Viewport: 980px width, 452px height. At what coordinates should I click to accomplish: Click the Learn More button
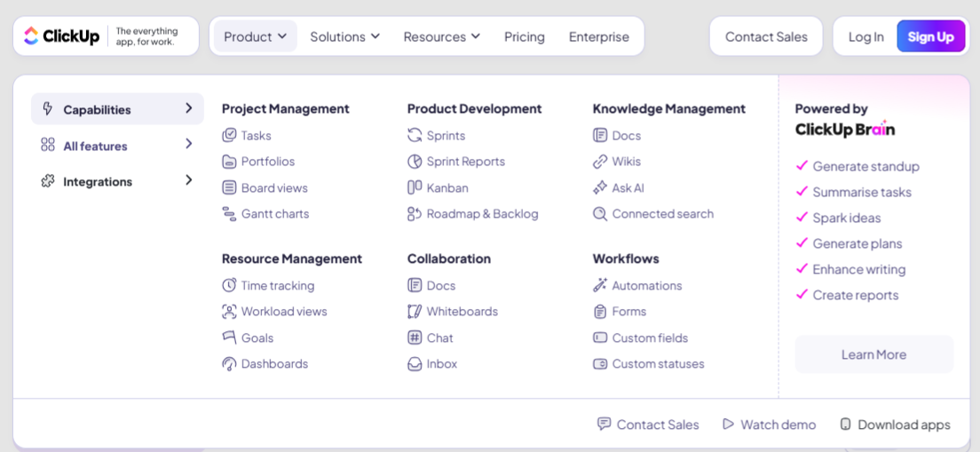click(x=873, y=354)
